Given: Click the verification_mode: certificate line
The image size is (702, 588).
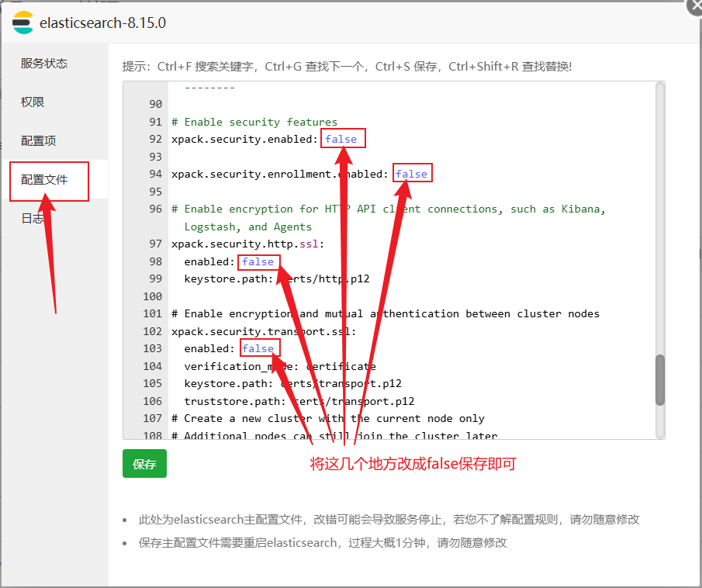Looking at the screenshot, I should pyautogui.click(x=280, y=366).
